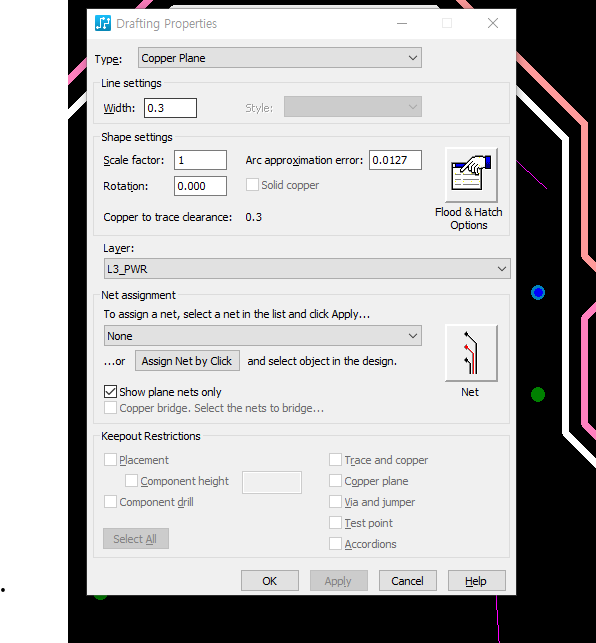Screen dimensions: 596x643
Task: Click the Arc approximation error field
Action: point(395,160)
